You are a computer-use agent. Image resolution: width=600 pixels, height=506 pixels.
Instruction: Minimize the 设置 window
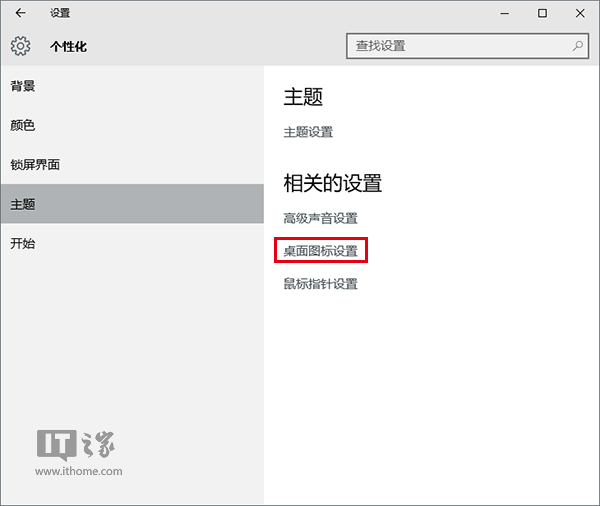(x=505, y=13)
